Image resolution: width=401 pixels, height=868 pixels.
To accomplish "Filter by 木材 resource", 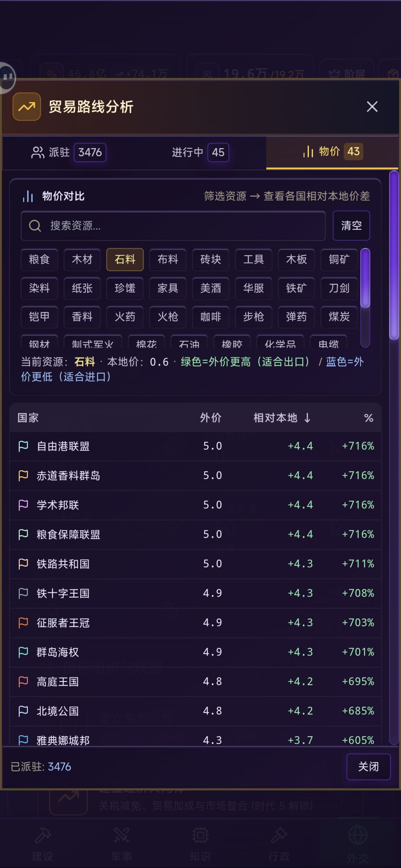I will coord(82,259).
